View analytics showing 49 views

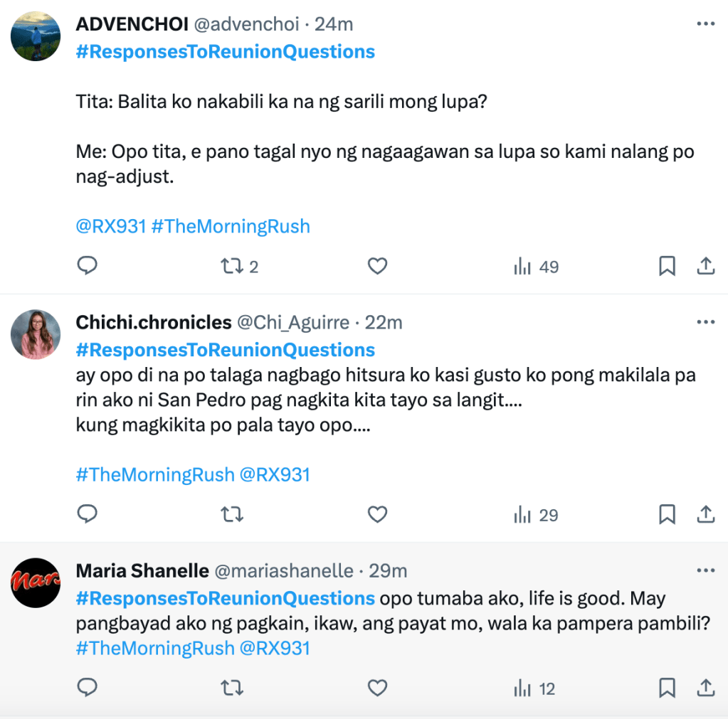coord(536,267)
